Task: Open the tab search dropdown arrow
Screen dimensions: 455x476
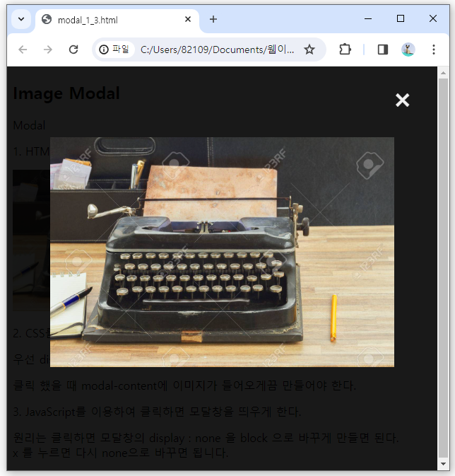Action: 21,19
